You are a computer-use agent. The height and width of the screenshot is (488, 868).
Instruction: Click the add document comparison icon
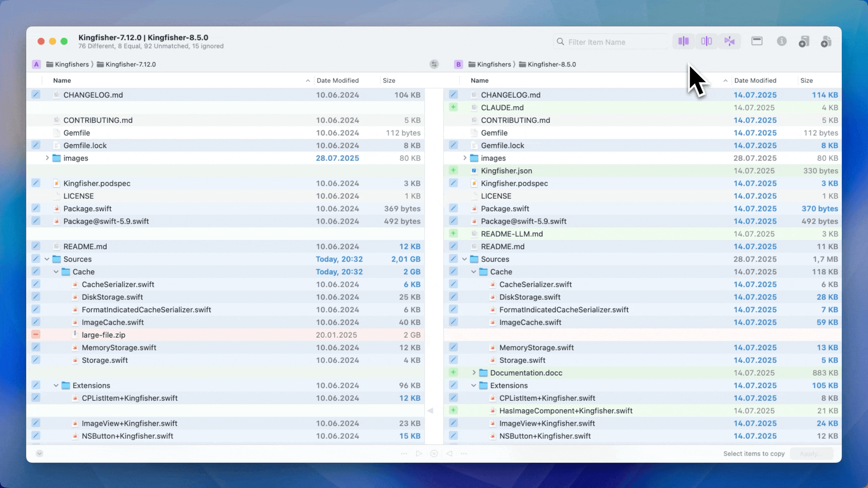tap(826, 42)
